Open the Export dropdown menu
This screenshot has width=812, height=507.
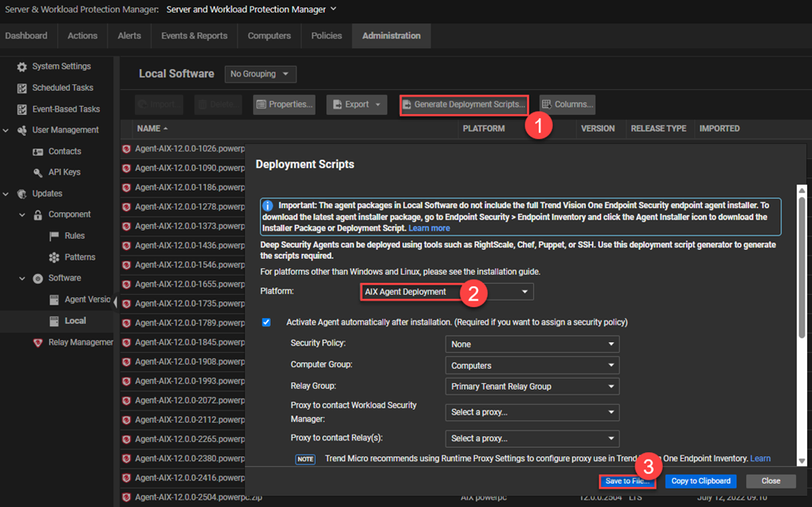[x=356, y=105]
